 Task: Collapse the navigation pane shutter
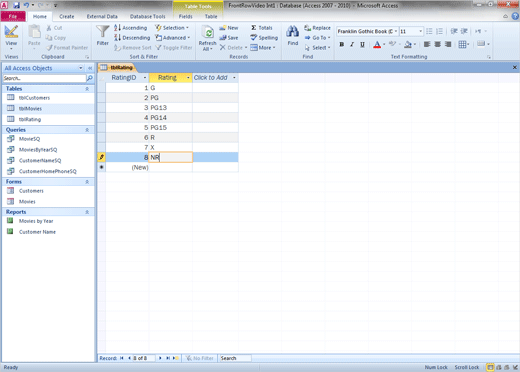point(90,68)
